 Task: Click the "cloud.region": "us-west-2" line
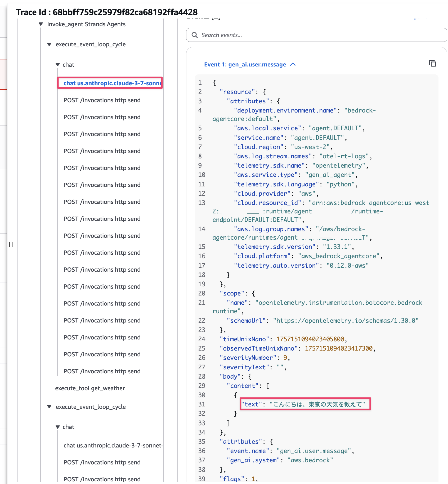[x=283, y=147]
